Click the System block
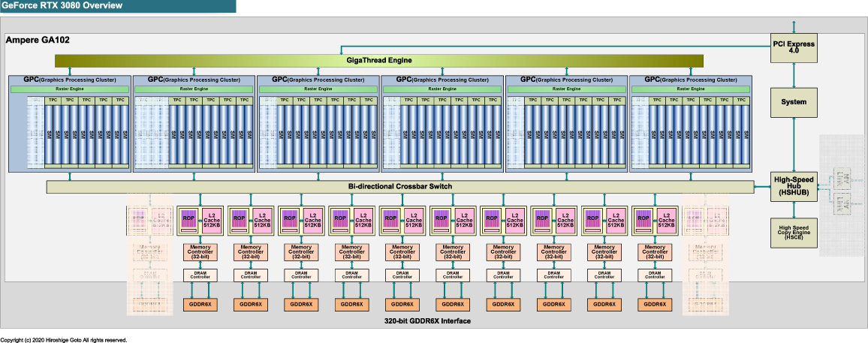868x343 pixels. pos(794,102)
